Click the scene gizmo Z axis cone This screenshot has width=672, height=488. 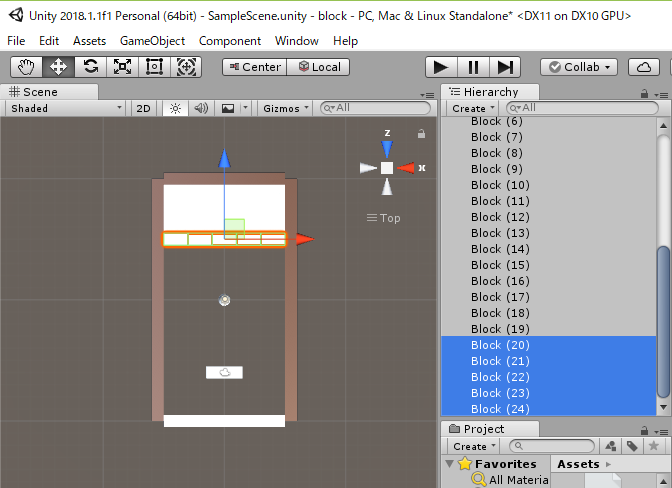click(387, 149)
